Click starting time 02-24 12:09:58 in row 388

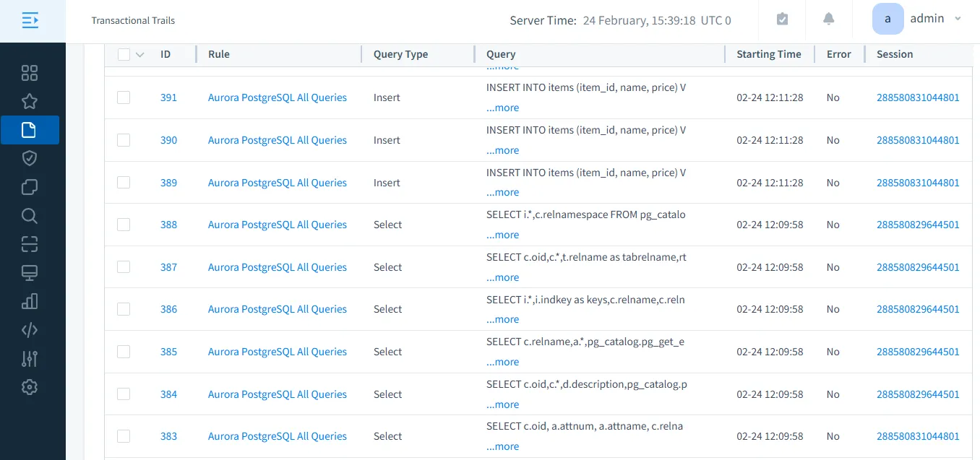coord(770,225)
